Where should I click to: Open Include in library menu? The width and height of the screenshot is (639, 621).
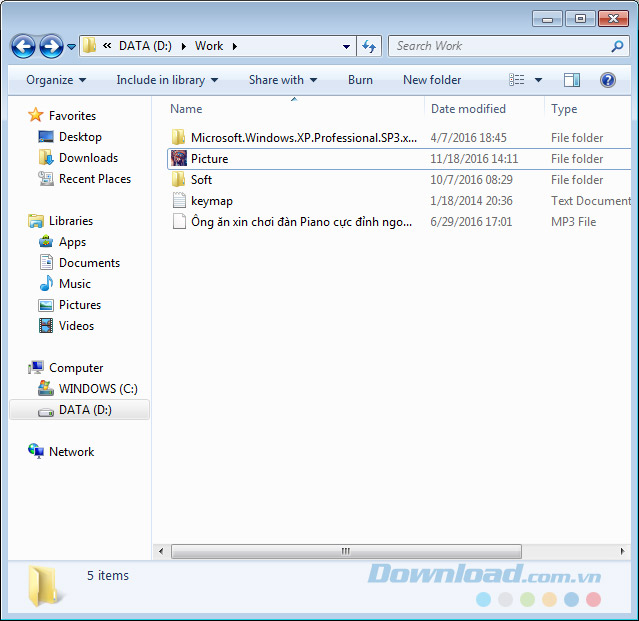(167, 80)
